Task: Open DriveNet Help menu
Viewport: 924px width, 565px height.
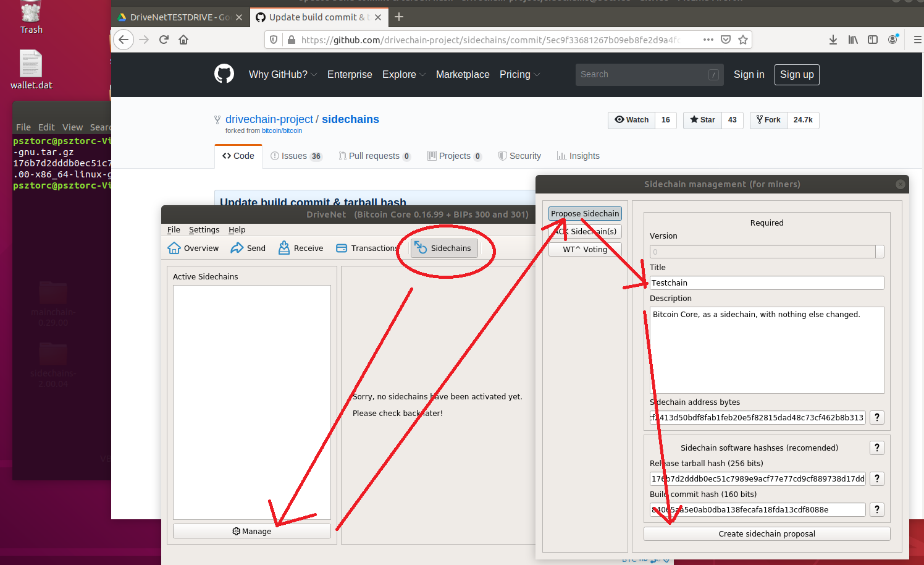Action: tap(237, 229)
